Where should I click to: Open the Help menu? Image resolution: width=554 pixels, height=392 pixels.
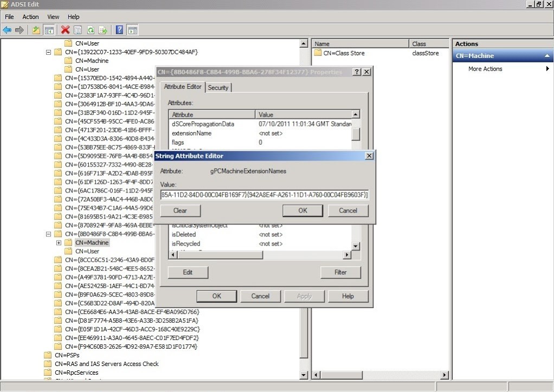[x=74, y=17]
